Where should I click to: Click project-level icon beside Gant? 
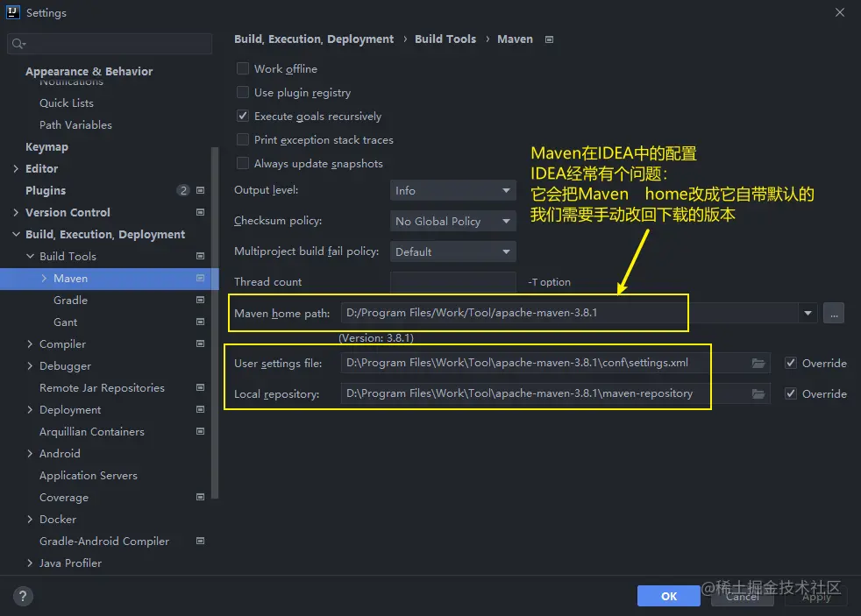point(201,322)
